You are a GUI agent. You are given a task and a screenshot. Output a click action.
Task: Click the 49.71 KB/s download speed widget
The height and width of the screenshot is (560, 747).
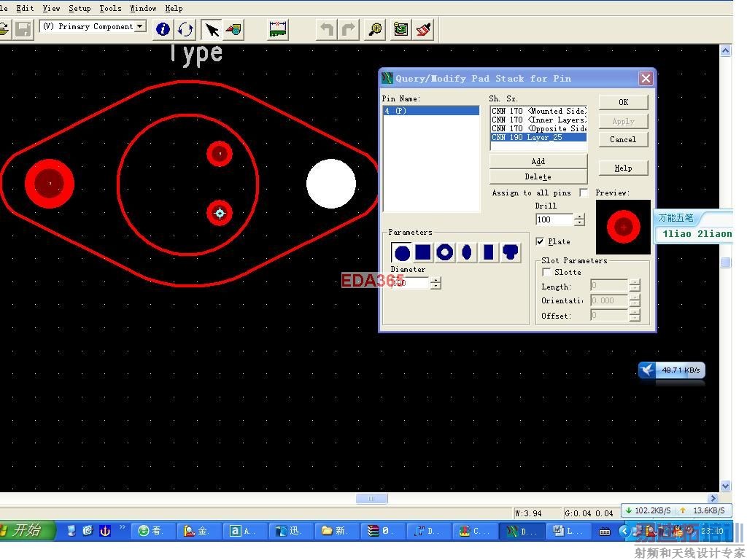[671, 370]
